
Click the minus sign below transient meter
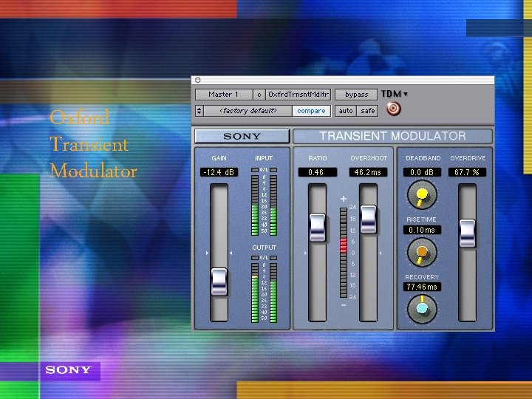point(344,305)
